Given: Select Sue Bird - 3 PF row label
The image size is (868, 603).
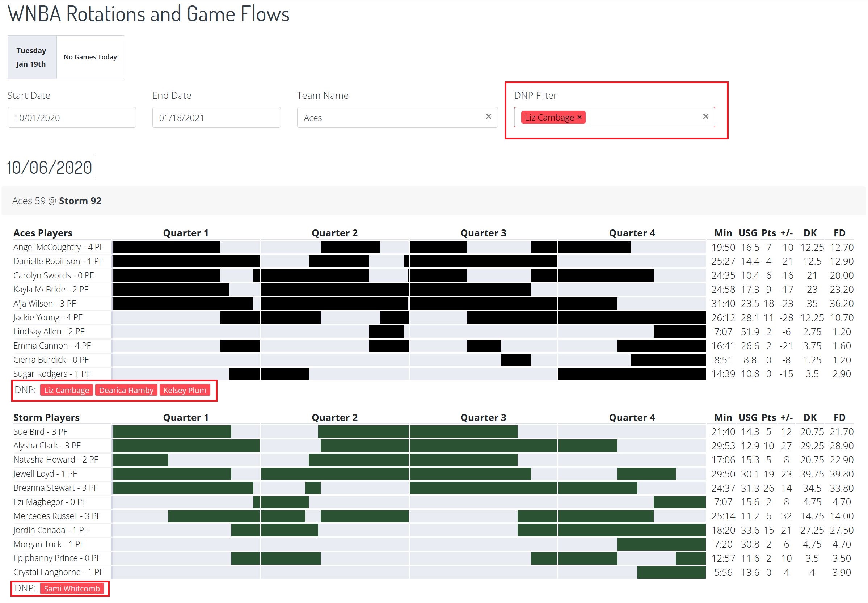Looking at the screenshot, I should (41, 431).
